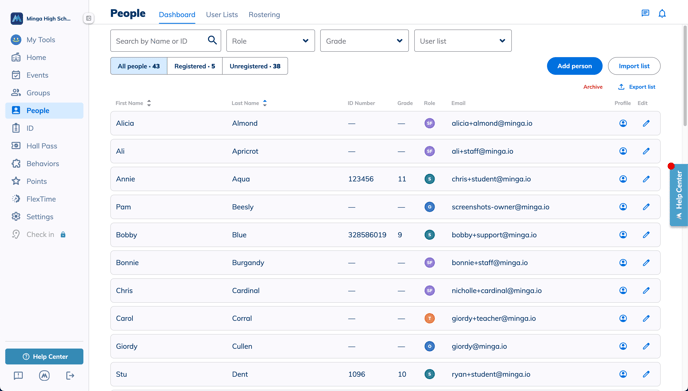Open the notifications bell icon
688x391 pixels.
tap(662, 14)
